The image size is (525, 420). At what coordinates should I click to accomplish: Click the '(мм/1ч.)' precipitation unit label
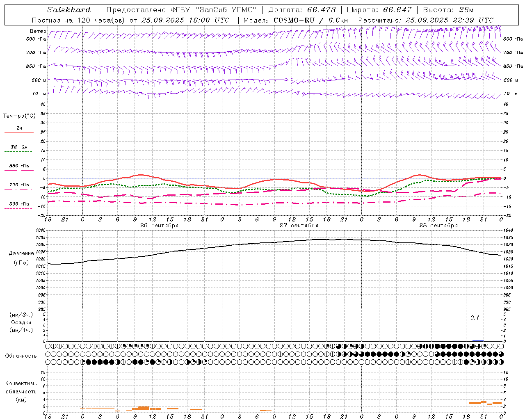(21, 330)
